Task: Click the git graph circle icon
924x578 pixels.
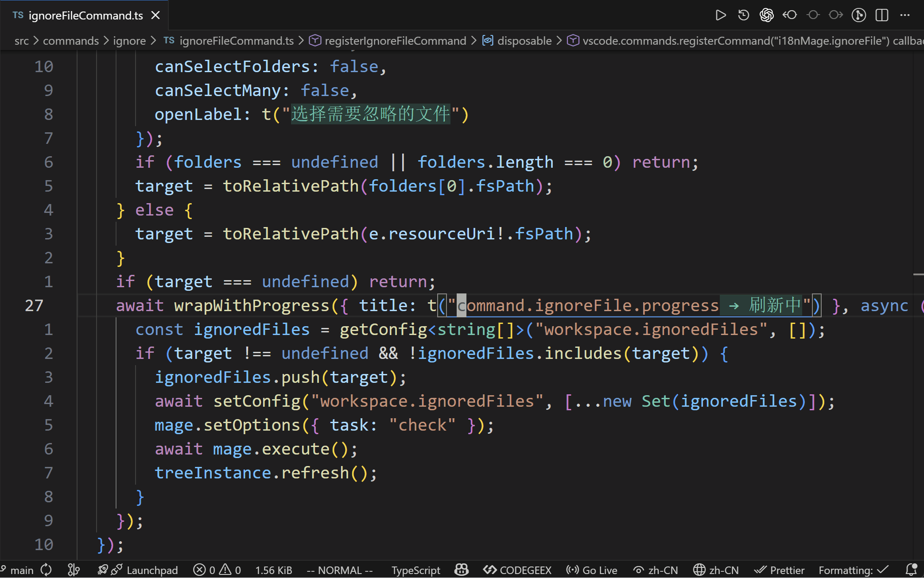Action: click(858, 15)
